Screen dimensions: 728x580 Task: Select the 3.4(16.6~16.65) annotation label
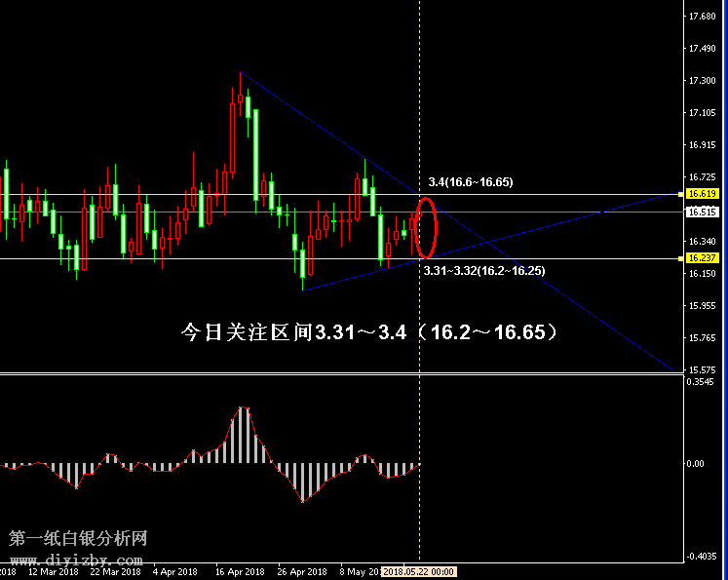coord(470,182)
